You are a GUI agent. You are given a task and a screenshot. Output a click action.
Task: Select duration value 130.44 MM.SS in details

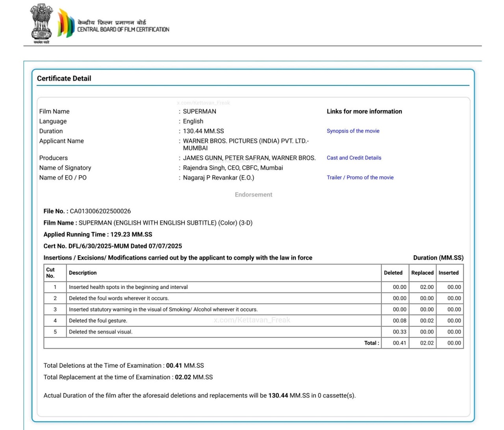coord(204,131)
